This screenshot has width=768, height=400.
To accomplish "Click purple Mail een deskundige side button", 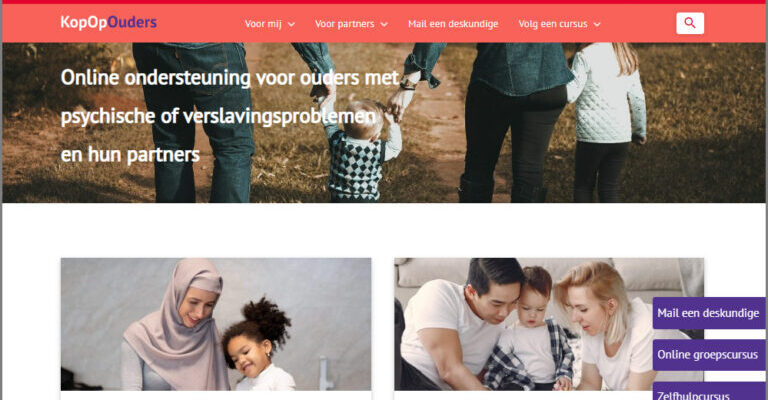I will point(709,313).
